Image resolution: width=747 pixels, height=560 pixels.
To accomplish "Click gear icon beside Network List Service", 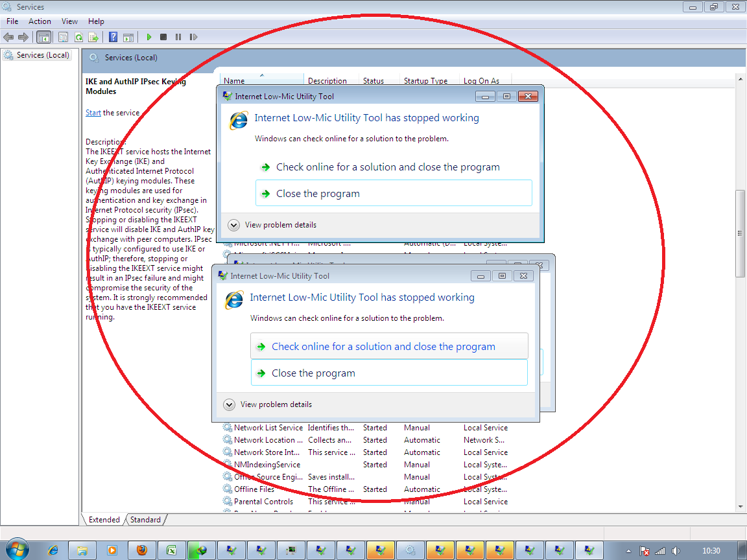I will point(227,428).
